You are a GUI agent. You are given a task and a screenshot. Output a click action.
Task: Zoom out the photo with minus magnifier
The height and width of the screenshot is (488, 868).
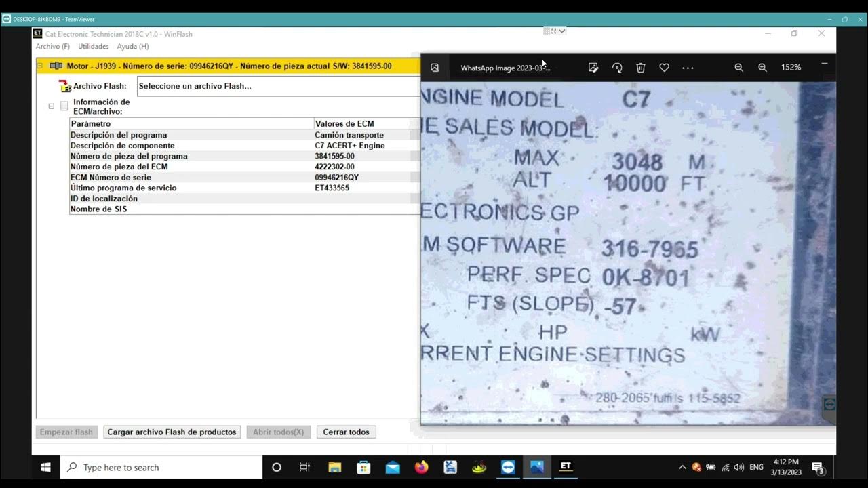(739, 68)
